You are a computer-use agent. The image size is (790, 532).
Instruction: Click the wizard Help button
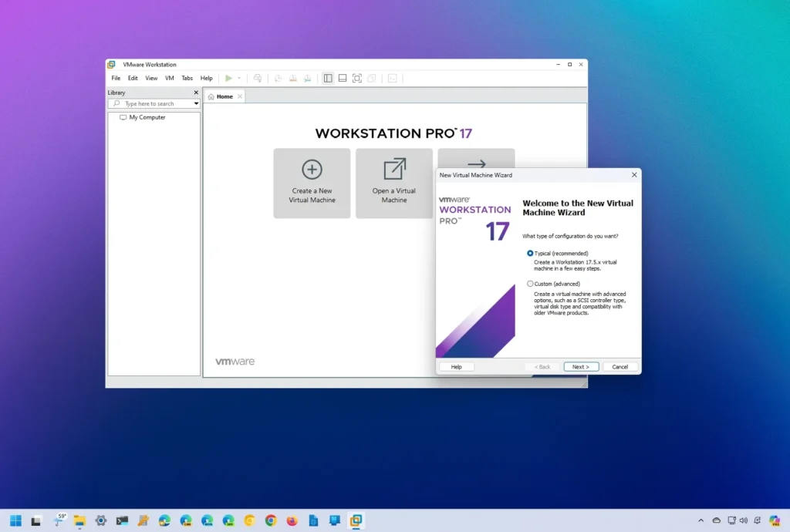pyautogui.click(x=457, y=367)
